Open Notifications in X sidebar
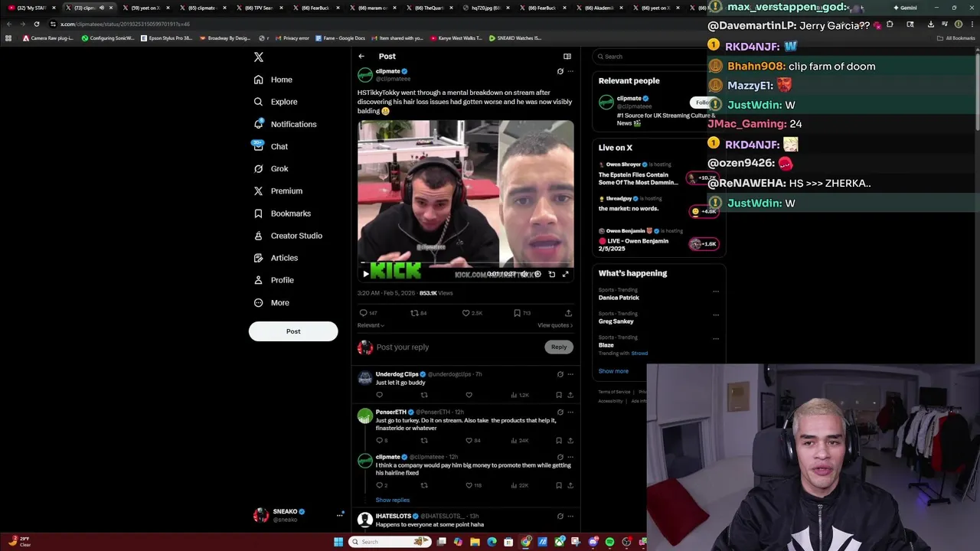980x551 pixels. pyautogui.click(x=285, y=124)
